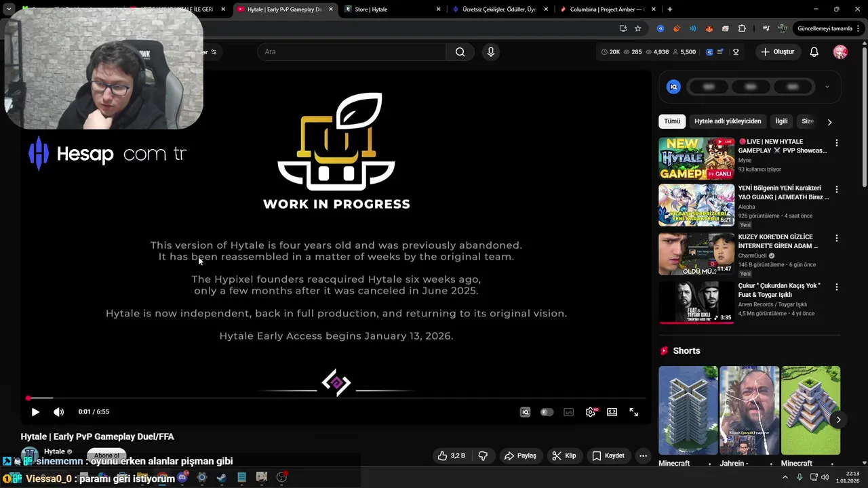Select the partially visible Size chip

coord(807,121)
